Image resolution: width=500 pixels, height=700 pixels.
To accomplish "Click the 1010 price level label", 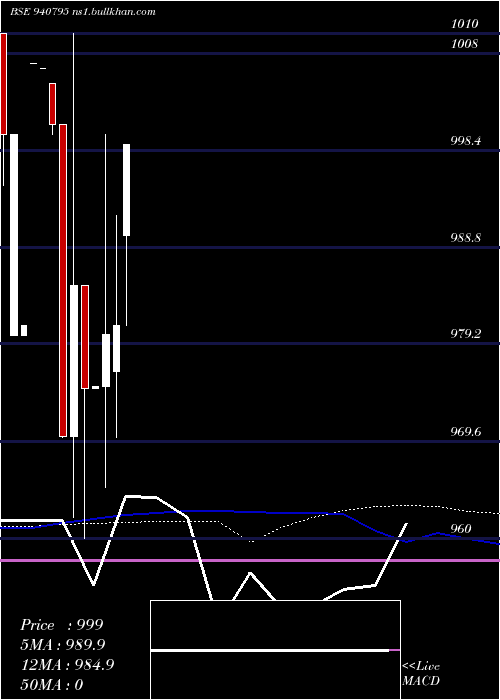I will pos(465,24).
